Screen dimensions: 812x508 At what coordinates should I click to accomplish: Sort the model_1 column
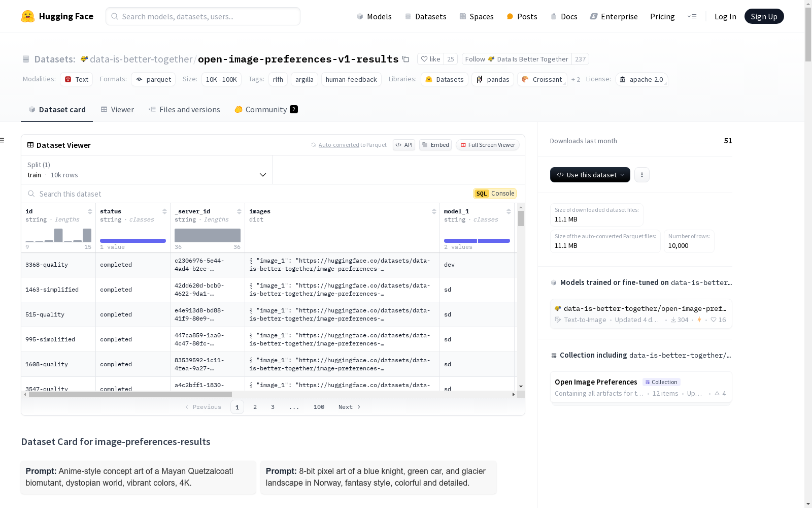(509, 211)
